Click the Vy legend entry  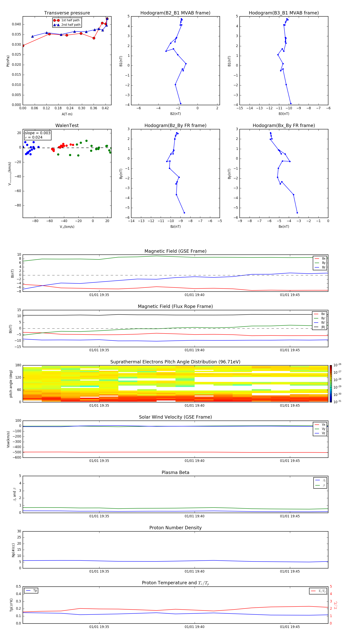(x=320, y=429)
